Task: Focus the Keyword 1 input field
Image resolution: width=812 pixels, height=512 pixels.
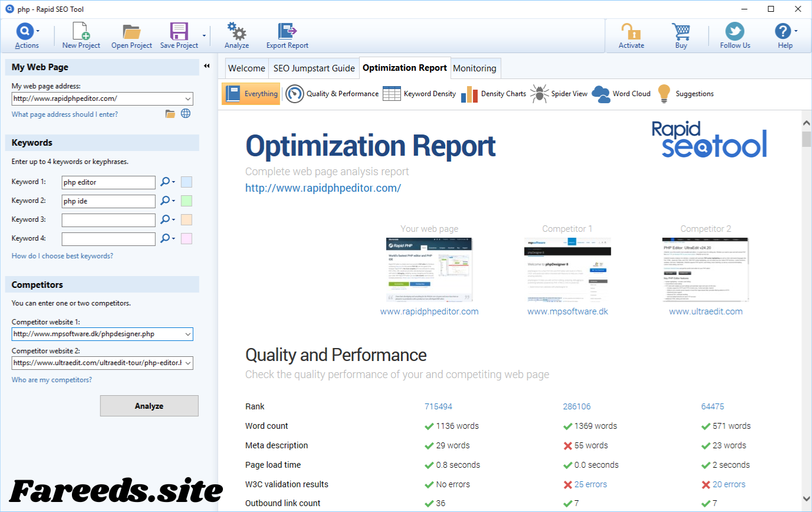Action: coord(109,182)
